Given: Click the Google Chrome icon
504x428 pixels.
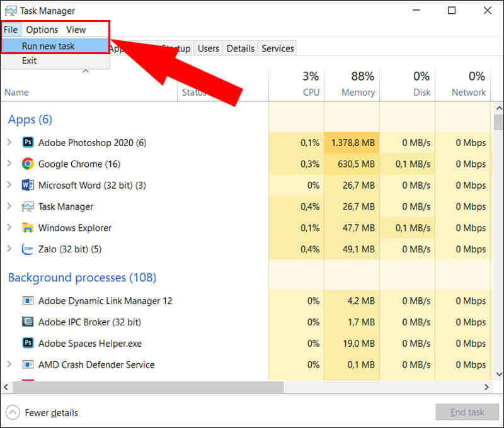Looking at the screenshot, I should pyautogui.click(x=28, y=164).
